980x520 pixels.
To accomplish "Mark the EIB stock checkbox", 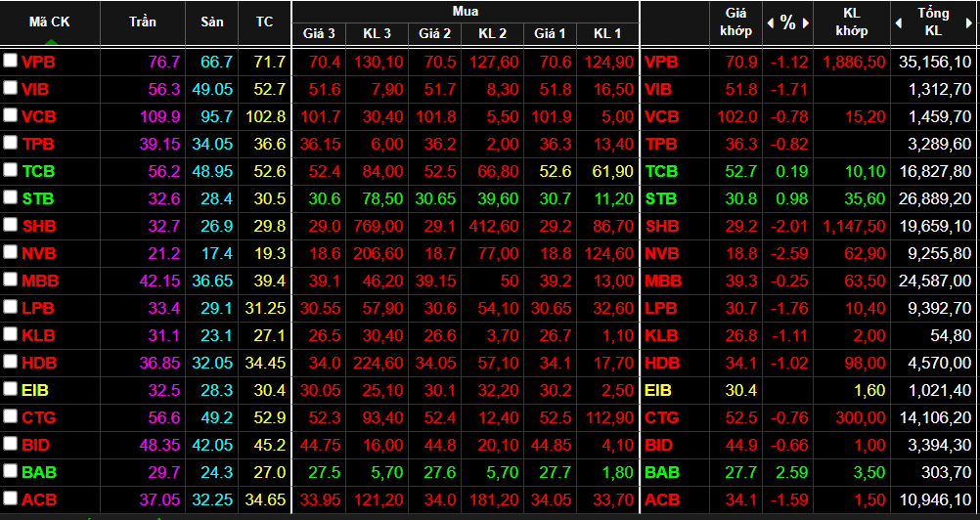I will point(10,389).
